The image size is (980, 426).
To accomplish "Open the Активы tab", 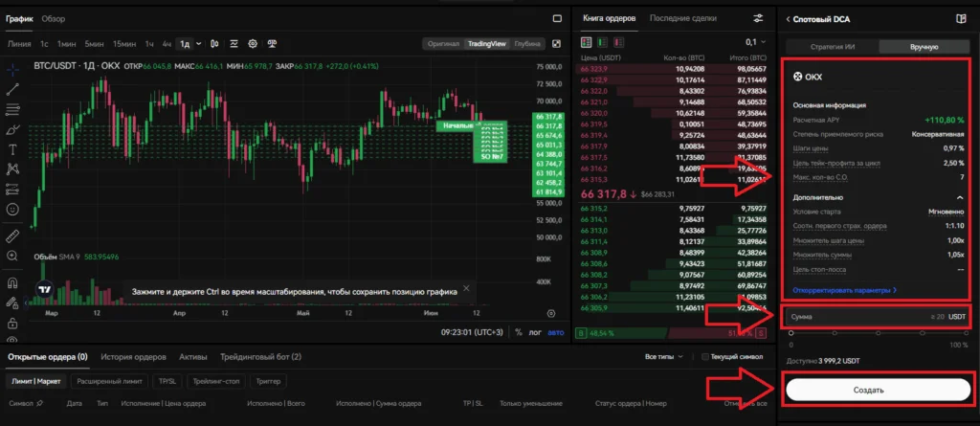I will [193, 356].
